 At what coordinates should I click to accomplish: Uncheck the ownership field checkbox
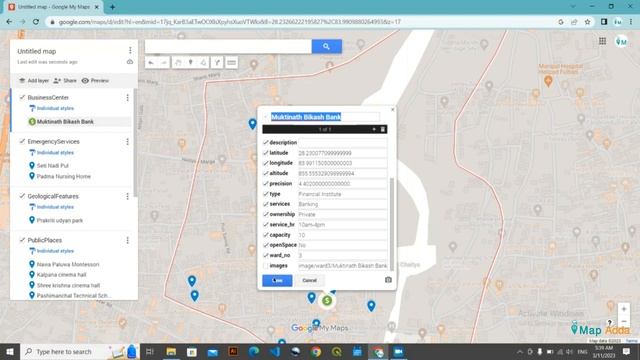click(x=266, y=214)
